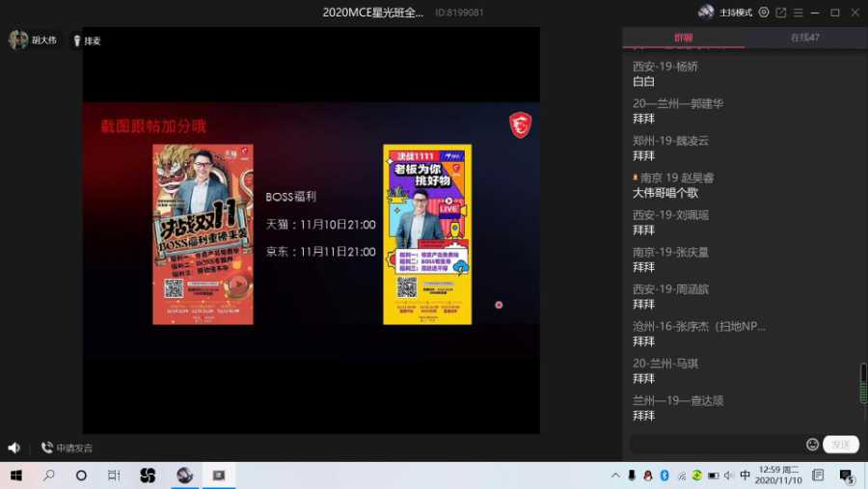The height and width of the screenshot is (489, 868).
Task: Click the chat panel scrollbar thumb
Action: tap(863, 383)
